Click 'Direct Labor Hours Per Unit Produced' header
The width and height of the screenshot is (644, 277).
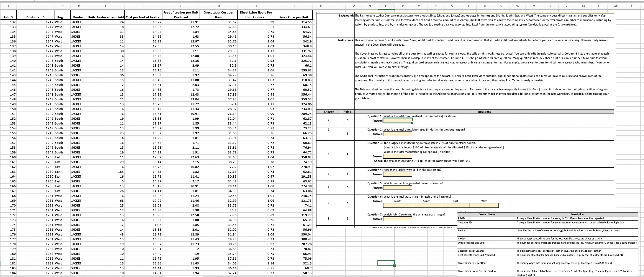[256, 15]
